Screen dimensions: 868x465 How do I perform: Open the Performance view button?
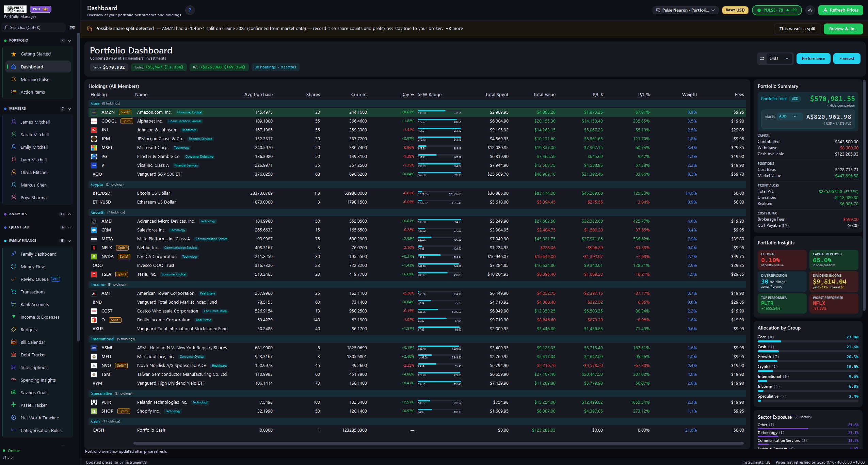coord(813,59)
